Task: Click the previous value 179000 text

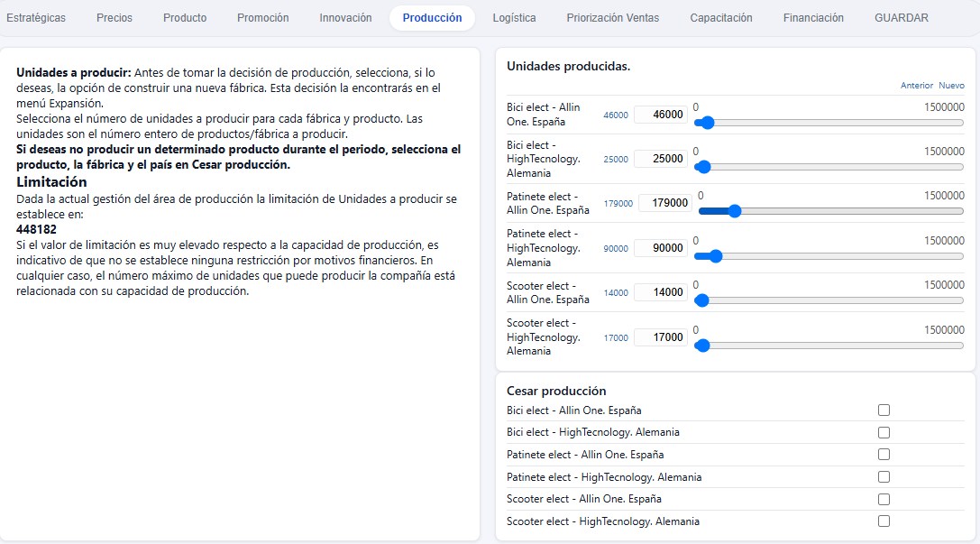Action: click(618, 203)
